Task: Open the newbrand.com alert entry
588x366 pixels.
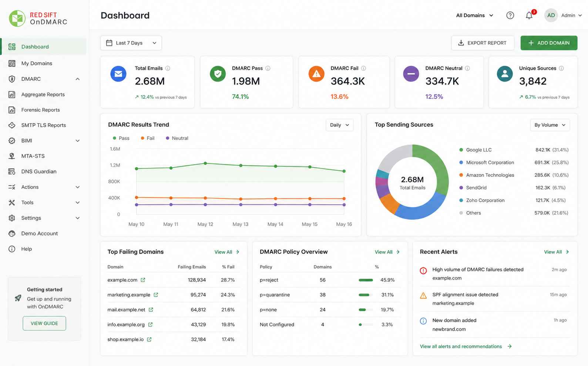Action: click(x=495, y=325)
